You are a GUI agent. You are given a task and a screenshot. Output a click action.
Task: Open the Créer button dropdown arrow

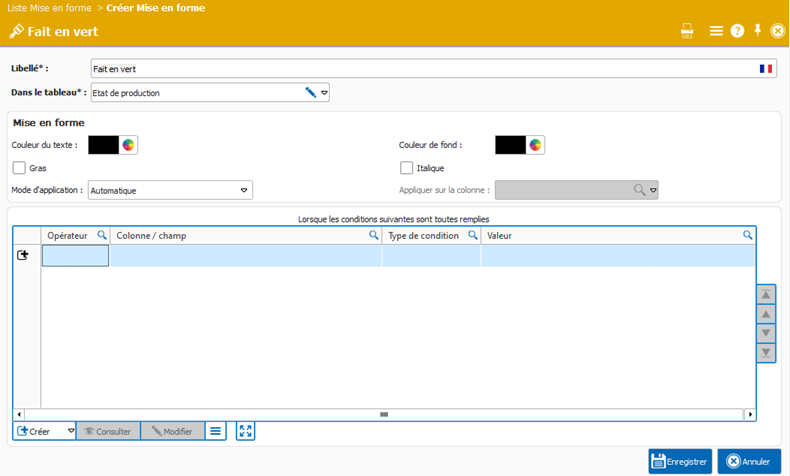(70, 431)
